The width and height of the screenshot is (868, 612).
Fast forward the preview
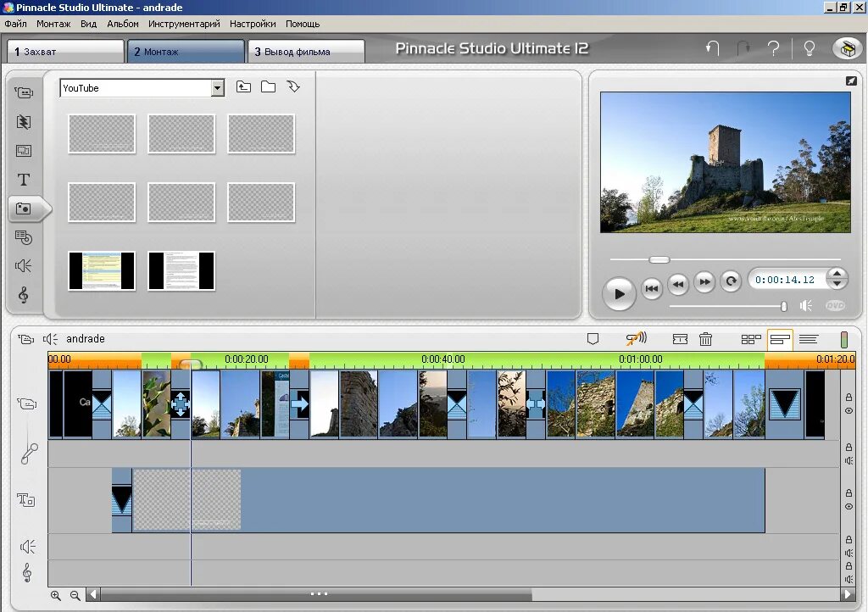[704, 281]
